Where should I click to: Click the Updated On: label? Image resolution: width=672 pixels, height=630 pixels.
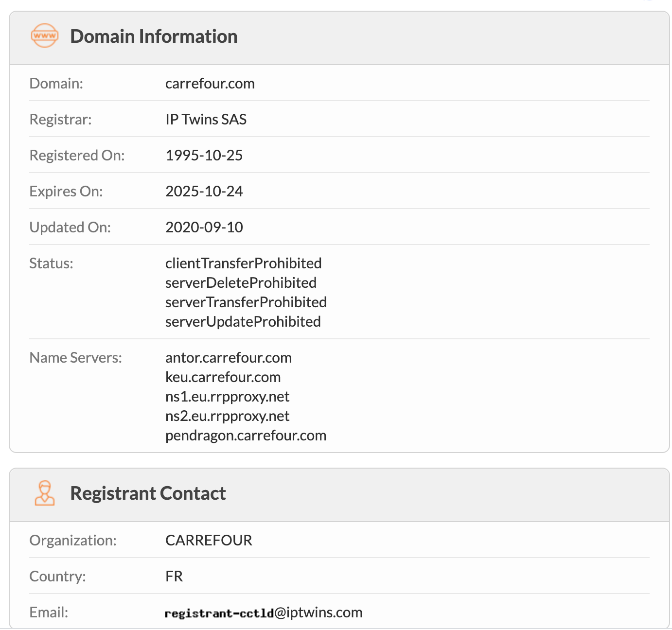point(71,227)
